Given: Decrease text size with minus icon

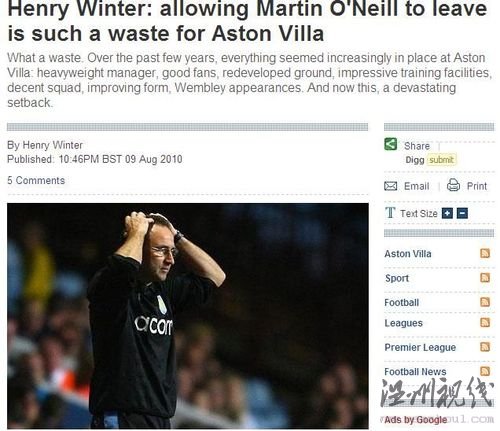Looking at the screenshot, I should tap(462, 213).
